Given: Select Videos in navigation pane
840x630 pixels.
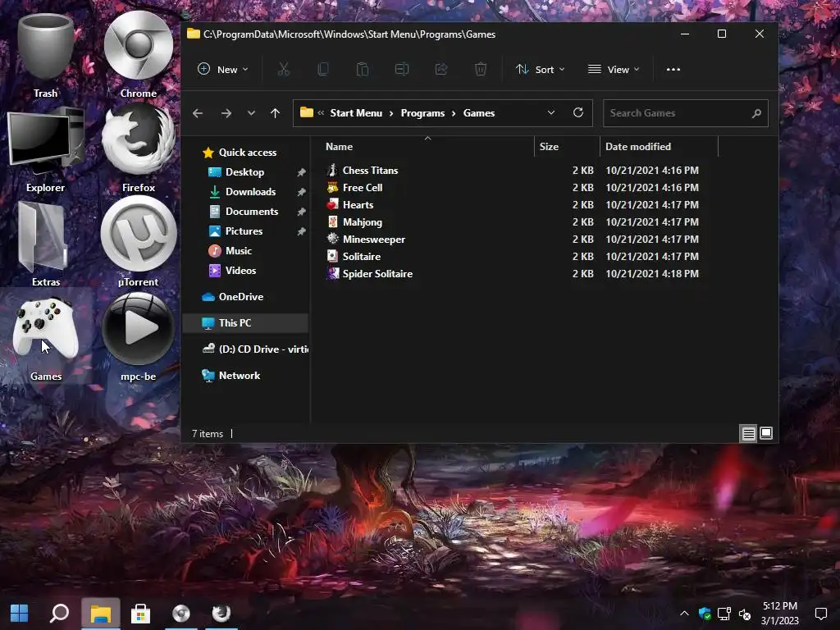Looking at the screenshot, I should (x=240, y=271).
